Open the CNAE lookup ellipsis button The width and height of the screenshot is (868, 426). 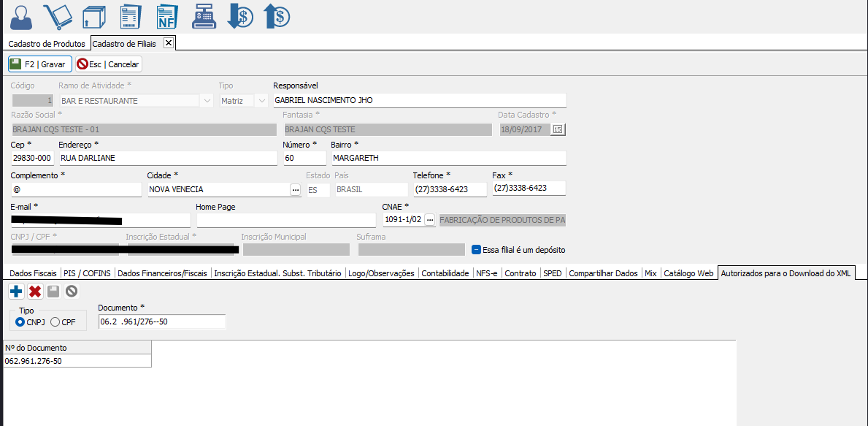[x=430, y=220]
